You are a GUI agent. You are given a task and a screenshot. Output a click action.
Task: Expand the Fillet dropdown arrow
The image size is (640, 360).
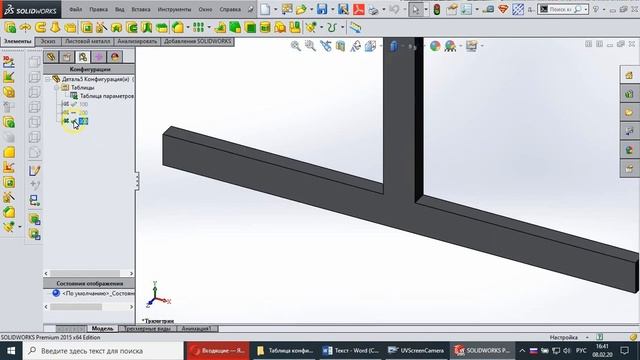coord(188,27)
